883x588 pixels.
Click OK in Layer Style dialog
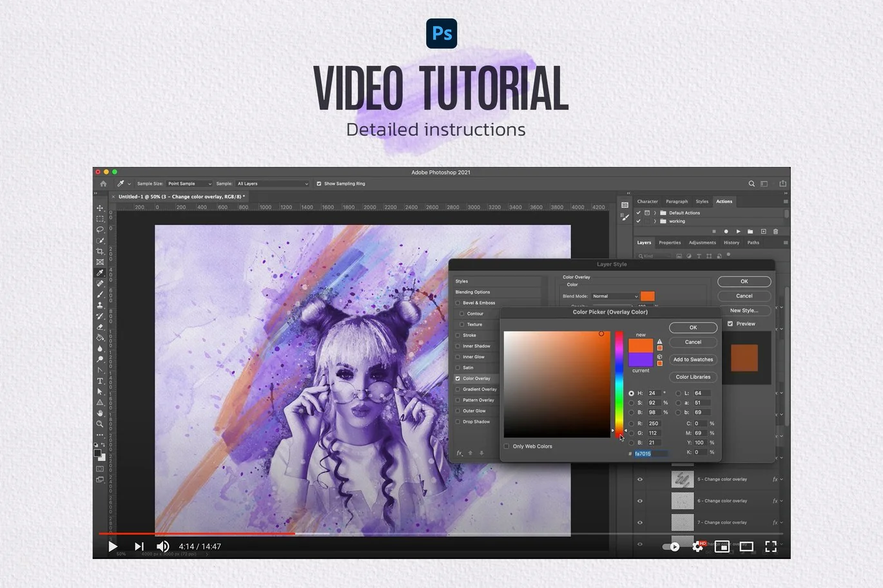744,281
